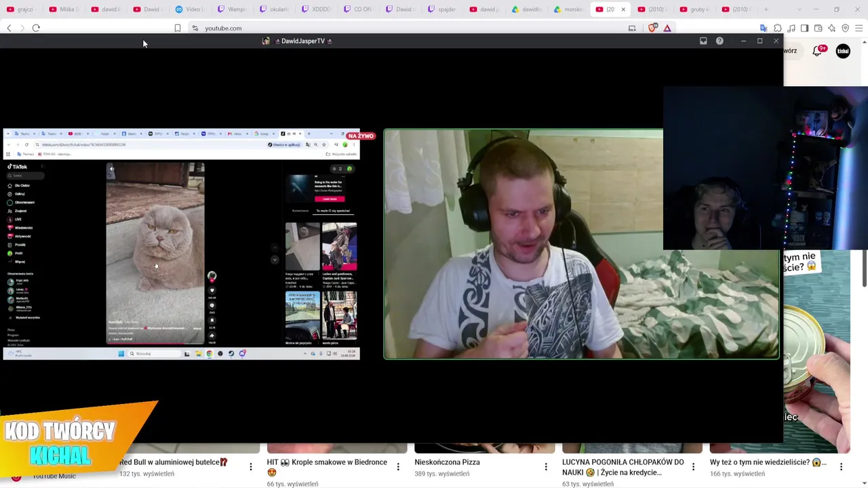
Task: Click the second participant's dark webcam feed
Action: (x=766, y=168)
